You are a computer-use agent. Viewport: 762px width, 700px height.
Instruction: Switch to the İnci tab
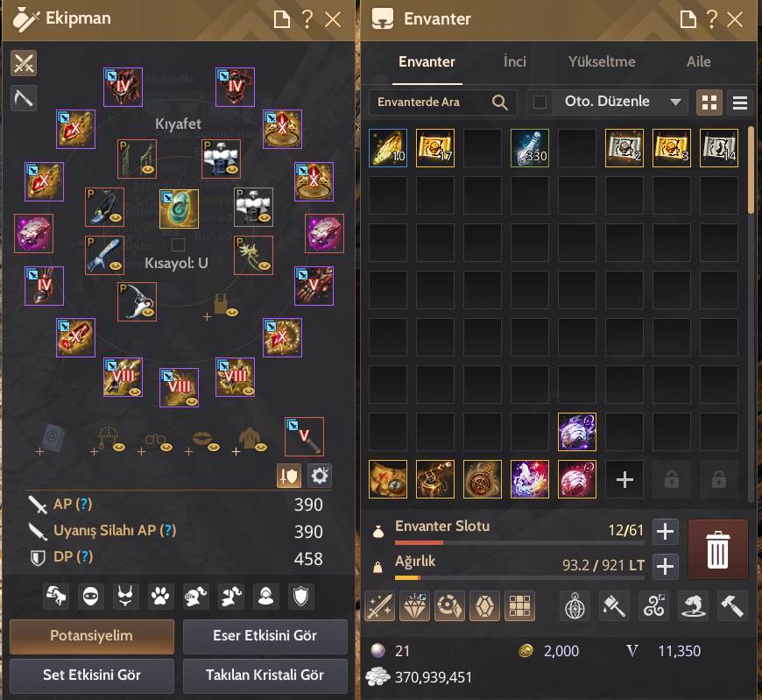[515, 61]
